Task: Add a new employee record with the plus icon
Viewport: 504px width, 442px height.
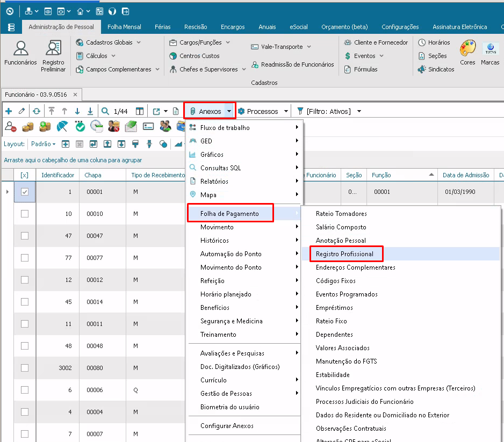Action: pos(9,111)
